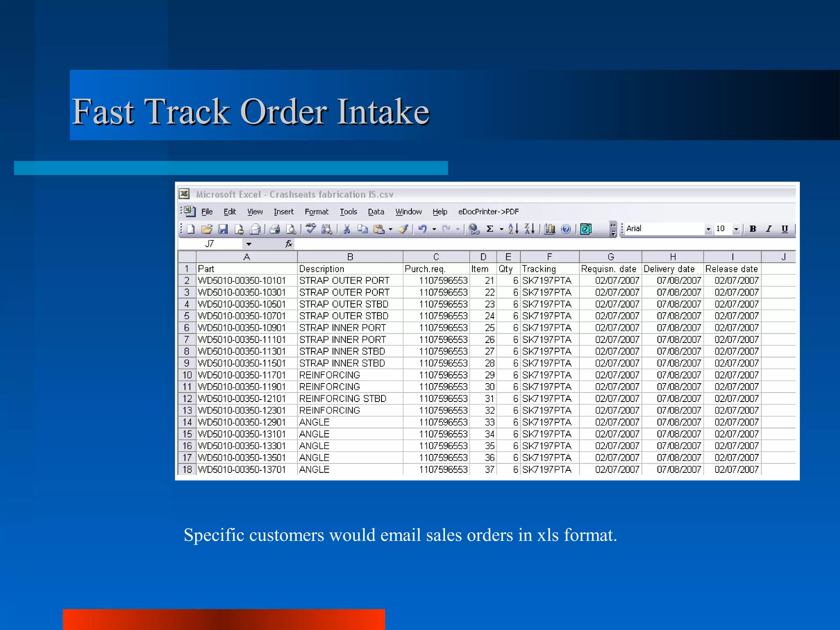
Task: Select column H header
Action: tap(673, 257)
